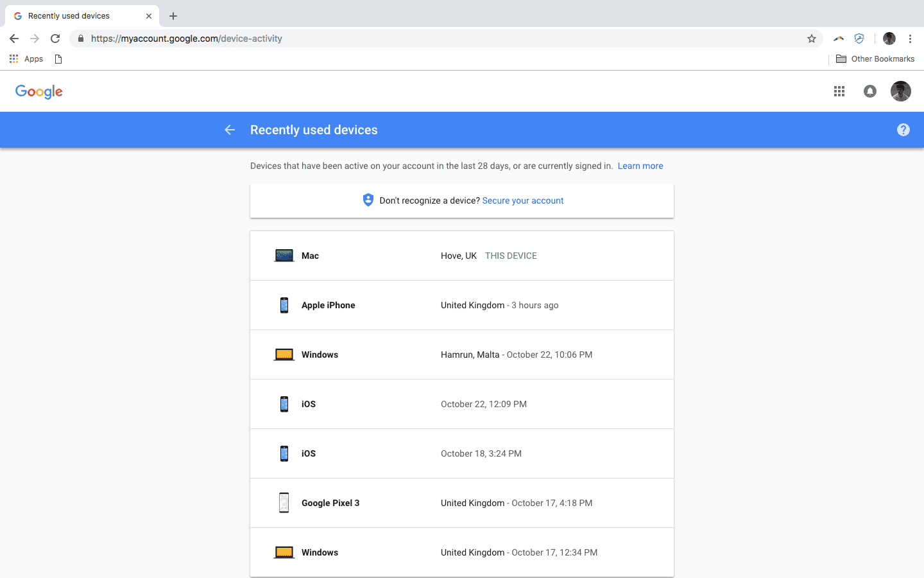Open Windows device from October 17, 12:34 PM
The width and height of the screenshot is (924, 578).
(462, 552)
